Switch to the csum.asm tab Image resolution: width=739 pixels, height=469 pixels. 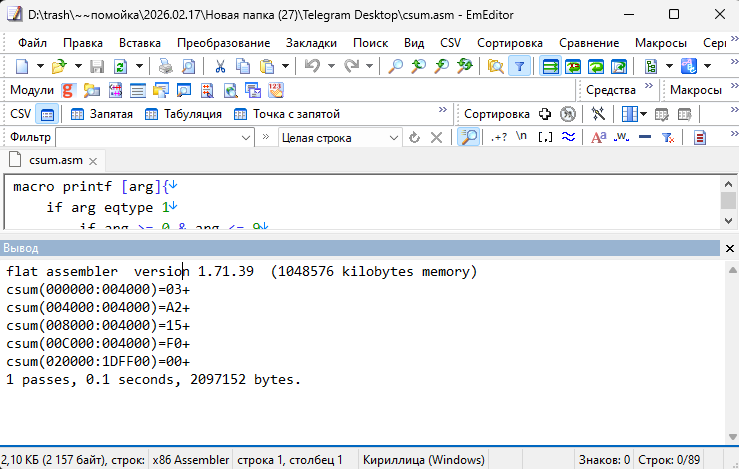pyautogui.click(x=56, y=160)
